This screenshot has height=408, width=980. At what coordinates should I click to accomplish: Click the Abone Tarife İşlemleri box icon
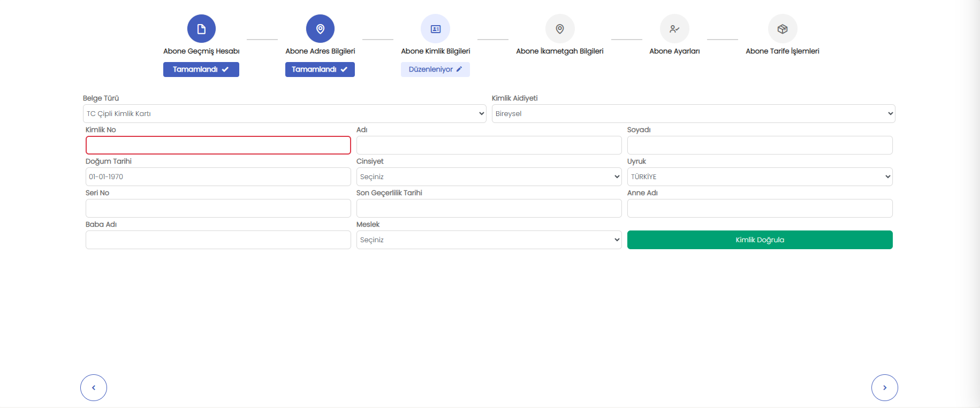pos(782,29)
